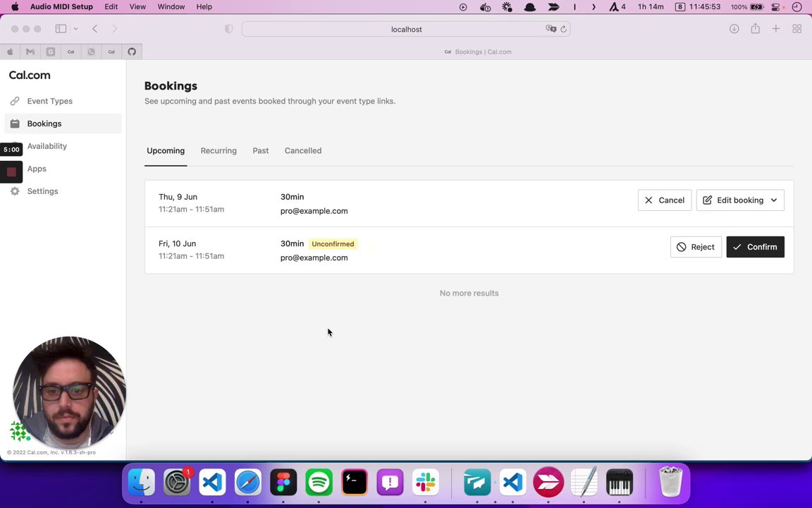Image resolution: width=812 pixels, height=508 pixels.
Task: Open Availability in the sidebar
Action: (x=47, y=146)
